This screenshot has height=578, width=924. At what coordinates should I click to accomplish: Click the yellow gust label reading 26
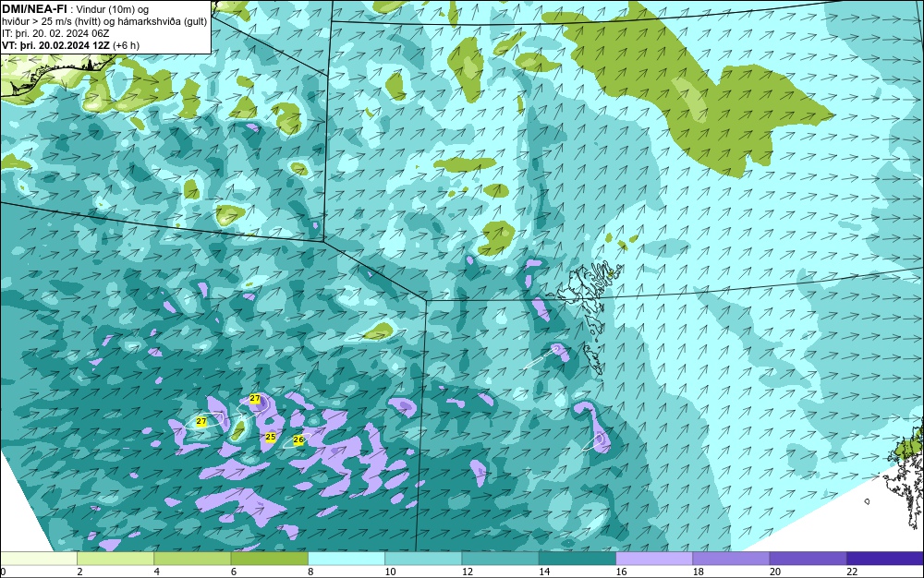[298, 440]
